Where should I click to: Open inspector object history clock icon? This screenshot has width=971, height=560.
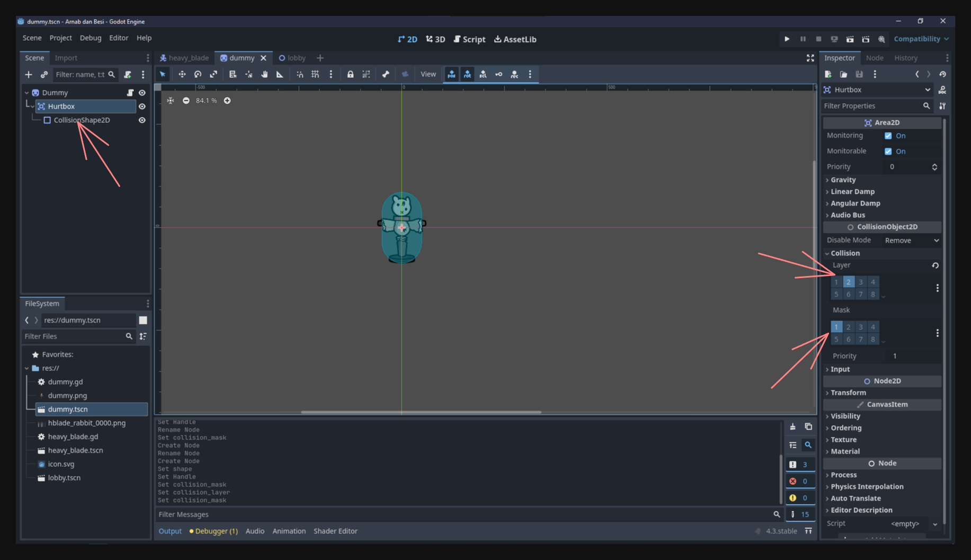(x=942, y=74)
